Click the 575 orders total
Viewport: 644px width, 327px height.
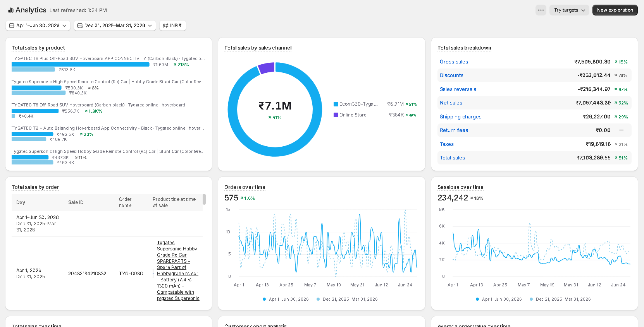pyautogui.click(x=231, y=198)
